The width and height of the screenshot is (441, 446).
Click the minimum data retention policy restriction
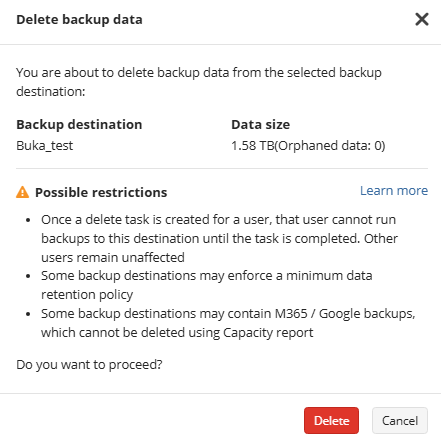click(x=207, y=285)
